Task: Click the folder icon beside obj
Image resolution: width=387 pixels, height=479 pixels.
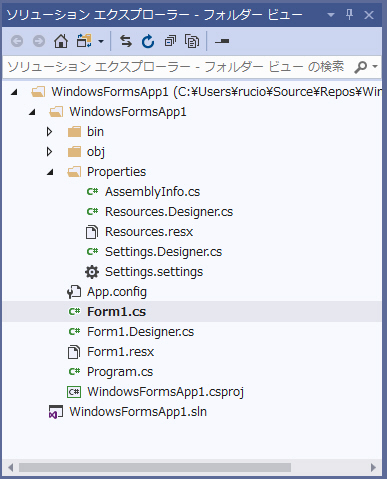Action: click(74, 152)
